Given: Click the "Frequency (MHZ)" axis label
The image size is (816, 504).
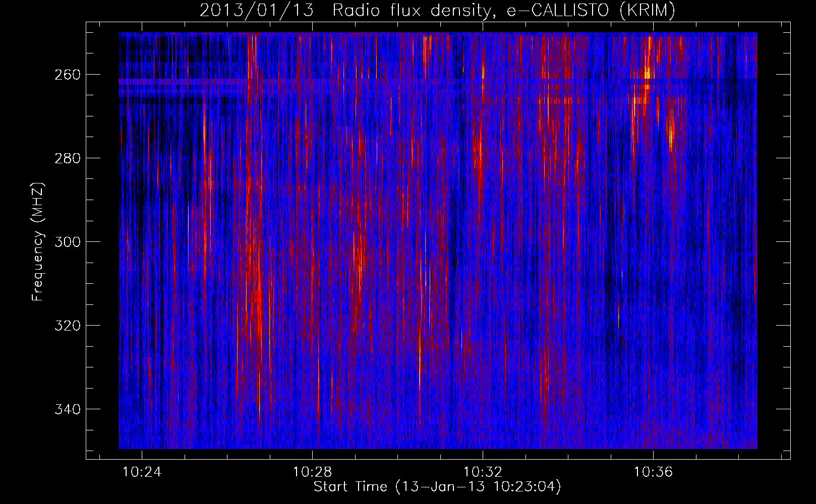Looking at the screenshot, I should [x=38, y=241].
